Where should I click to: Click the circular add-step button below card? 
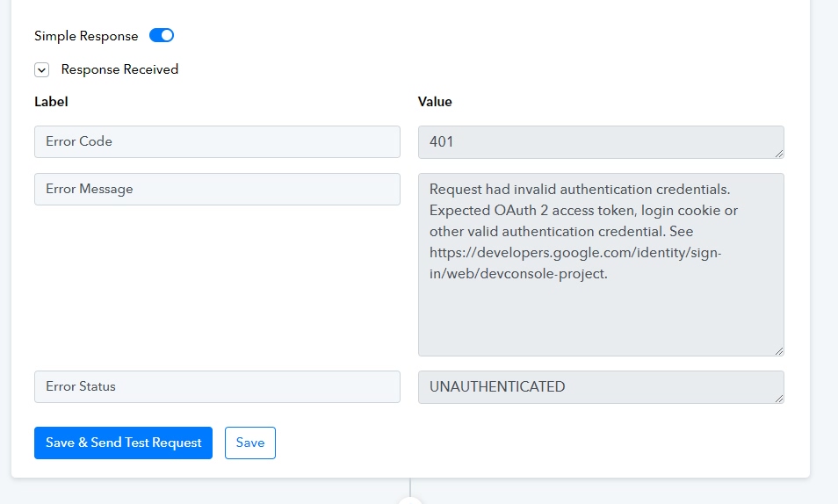click(410, 500)
